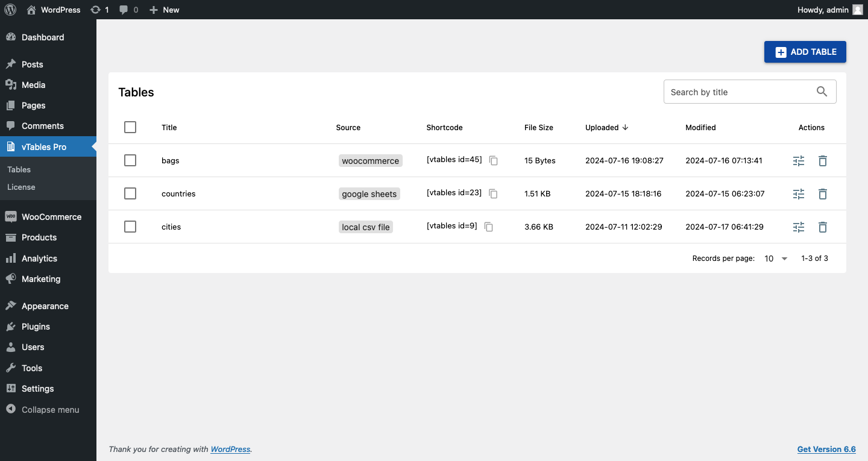Open the Appearance menu
The width and height of the screenshot is (868, 461).
click(x=48, y=306)
